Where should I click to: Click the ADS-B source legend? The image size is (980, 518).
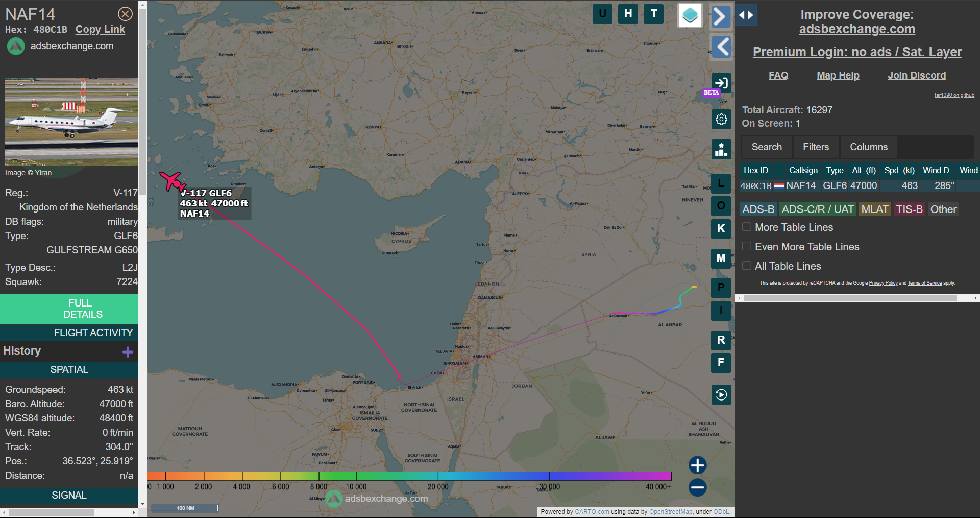coord(758,209)
